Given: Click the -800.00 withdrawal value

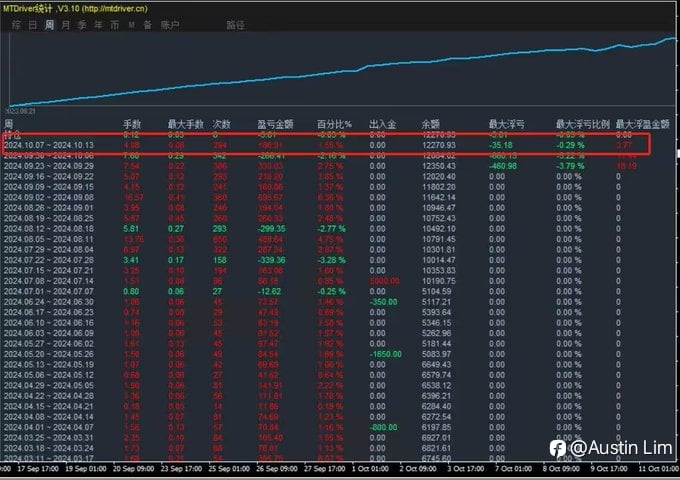Looking at the screenshot, I should pyautogui.click(x=383, y=427).
